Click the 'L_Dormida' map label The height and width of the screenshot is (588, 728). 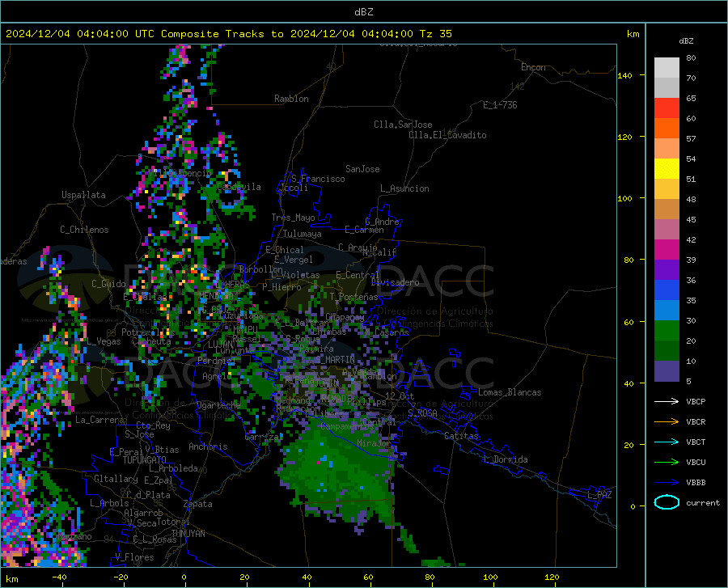pyautogui.click(x=506, y=459)
